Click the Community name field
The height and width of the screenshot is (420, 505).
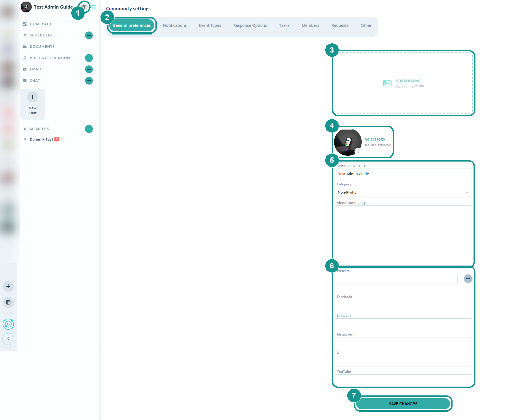click(x=403, y=174)
